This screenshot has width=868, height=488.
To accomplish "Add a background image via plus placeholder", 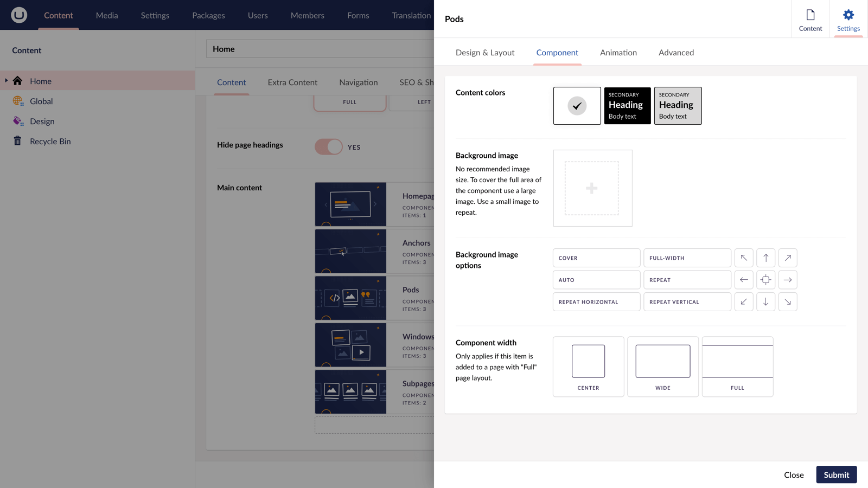I will pos(592,188).
